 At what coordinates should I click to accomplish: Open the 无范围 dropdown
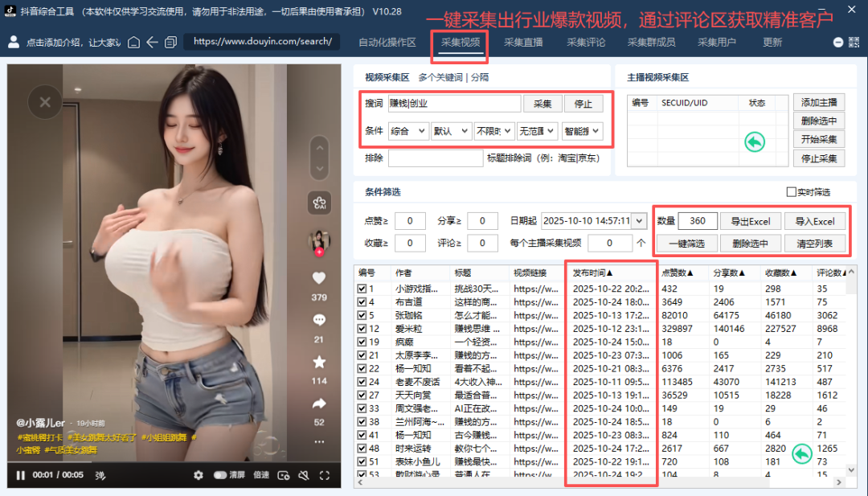[536, 131]
